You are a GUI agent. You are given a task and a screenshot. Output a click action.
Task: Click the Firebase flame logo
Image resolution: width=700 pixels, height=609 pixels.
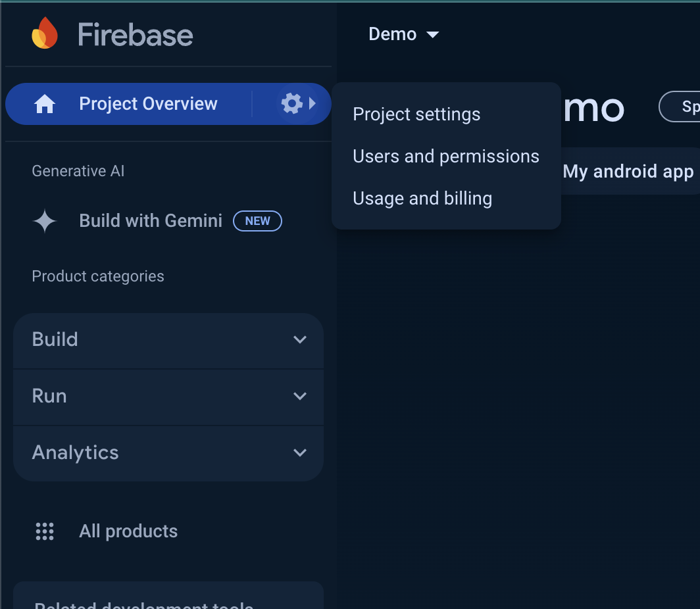click(x=45, y=34)
